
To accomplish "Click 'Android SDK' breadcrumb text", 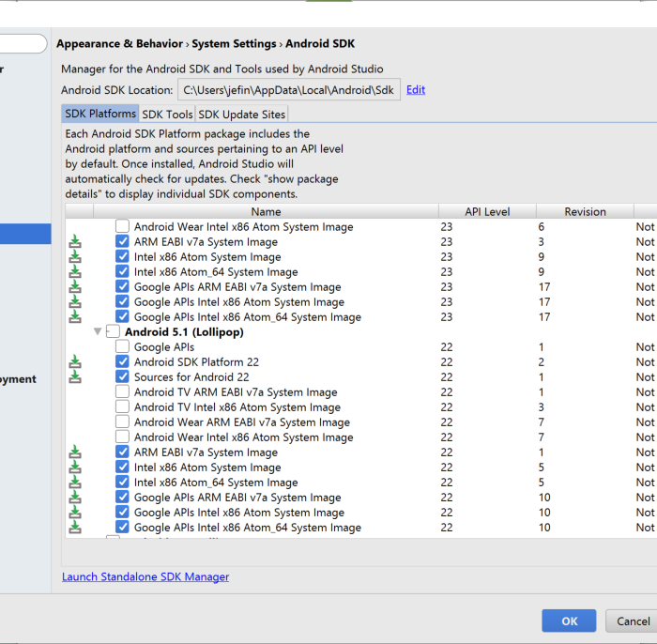I will (x=320, y=43).
